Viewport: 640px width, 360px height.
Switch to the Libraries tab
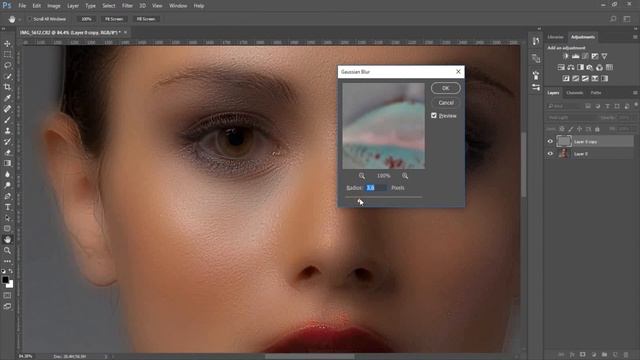pos(556,37)
